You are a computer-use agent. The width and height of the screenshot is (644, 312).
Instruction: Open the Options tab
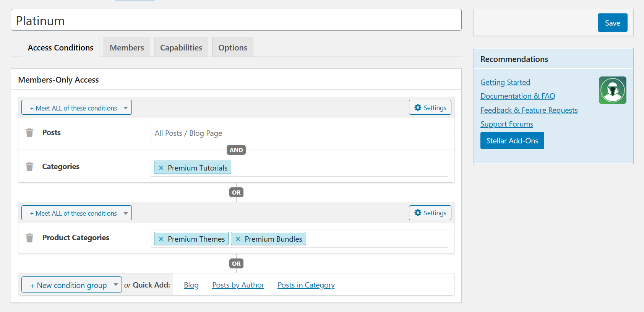(x=233, y=47)
